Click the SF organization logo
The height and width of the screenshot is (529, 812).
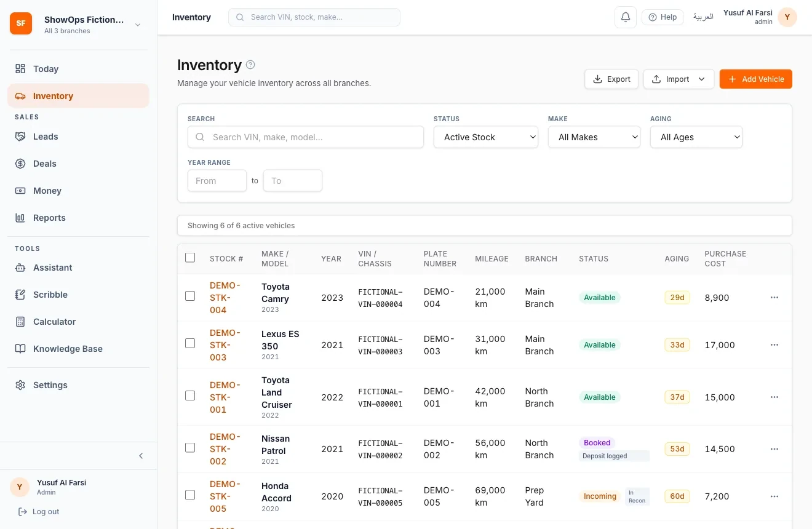pyautogui.click(x=21, y=23)
